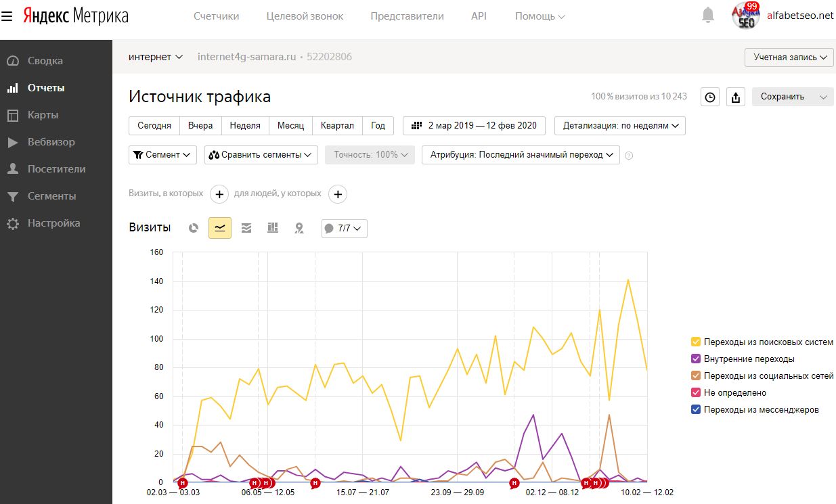Switch to stacked area chart icon
The height and width of the screenshot is (504, 836).
246,228
